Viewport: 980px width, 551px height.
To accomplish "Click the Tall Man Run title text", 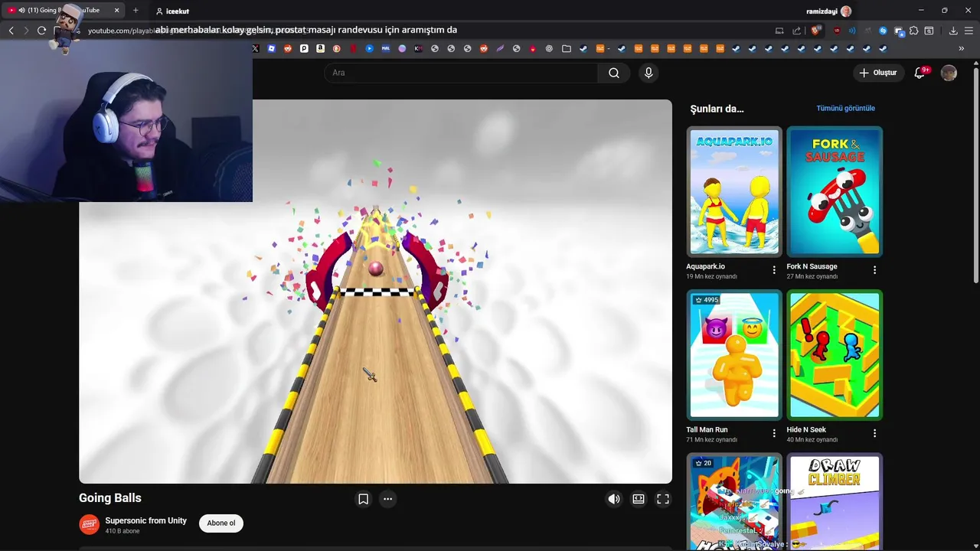I will [707, 429].
